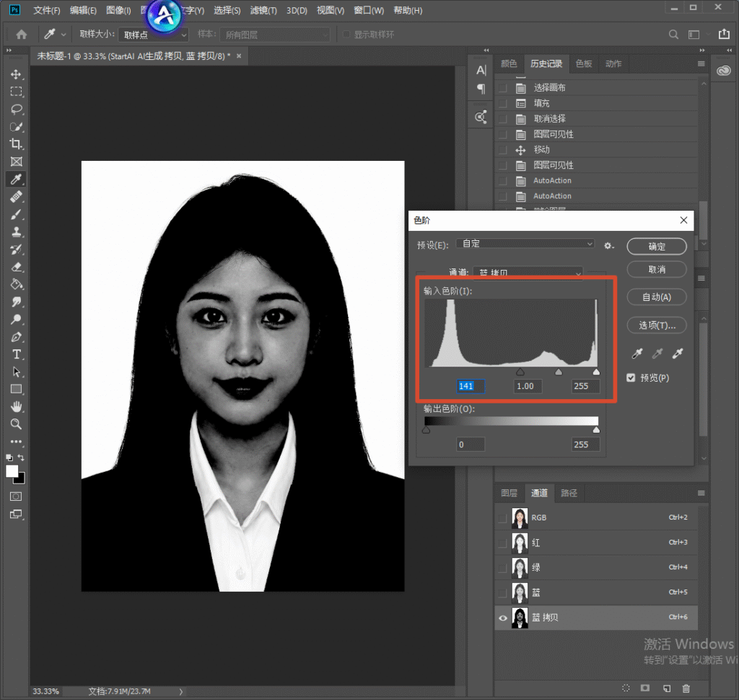Open the Channel dropdown in Levels
The image size is (739, 700).
point(528,272)
